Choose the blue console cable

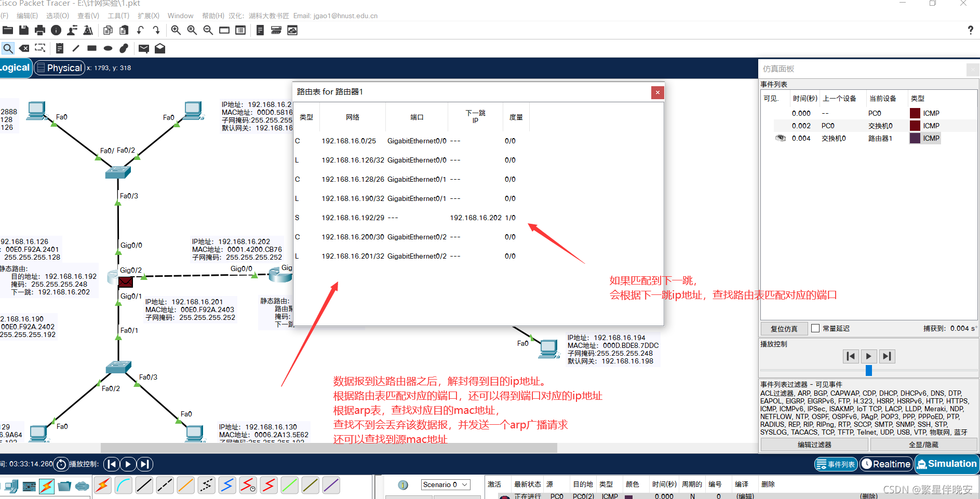[124, 485]
